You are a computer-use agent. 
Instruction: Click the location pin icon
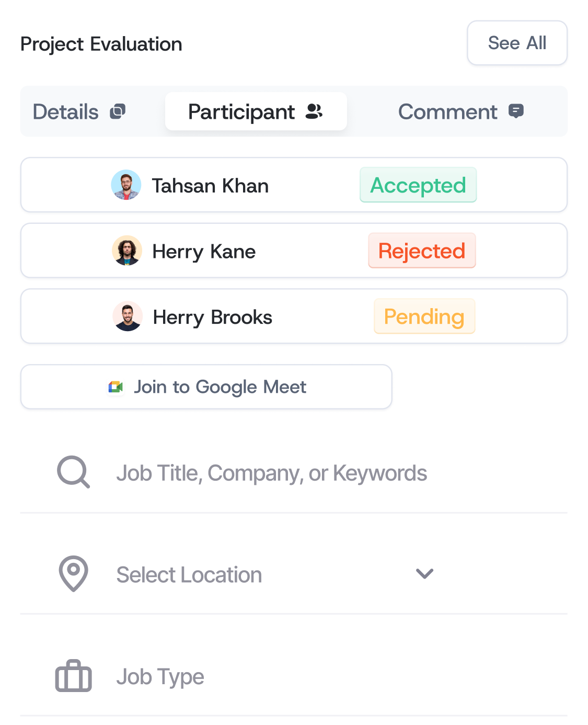pyautogui.click(x=73, y=574)
